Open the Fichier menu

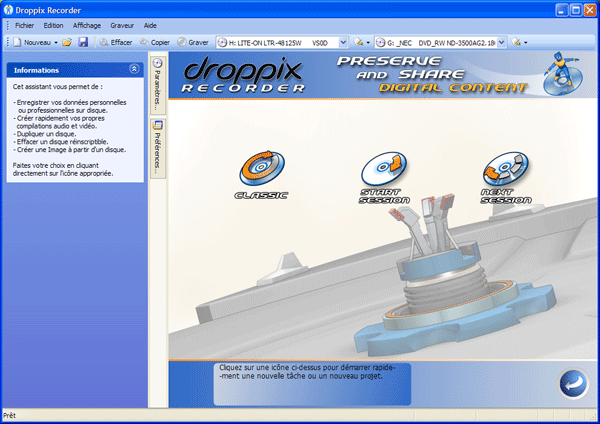[24, 25]
